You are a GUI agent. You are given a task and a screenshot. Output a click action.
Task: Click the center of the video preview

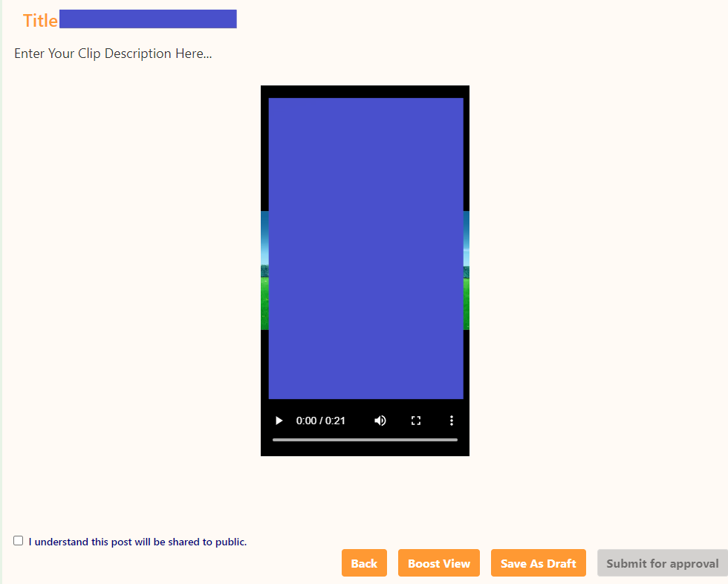coord(365,248)
